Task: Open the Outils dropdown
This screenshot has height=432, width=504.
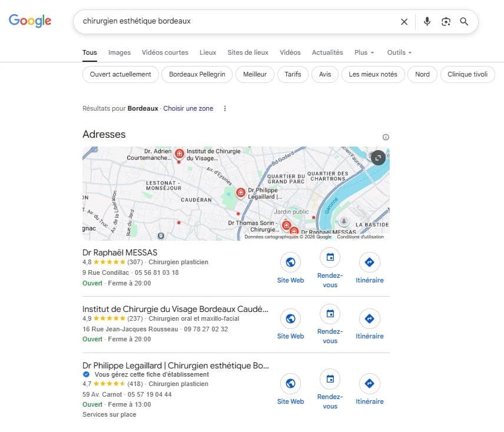Action: tap(399, 52)
